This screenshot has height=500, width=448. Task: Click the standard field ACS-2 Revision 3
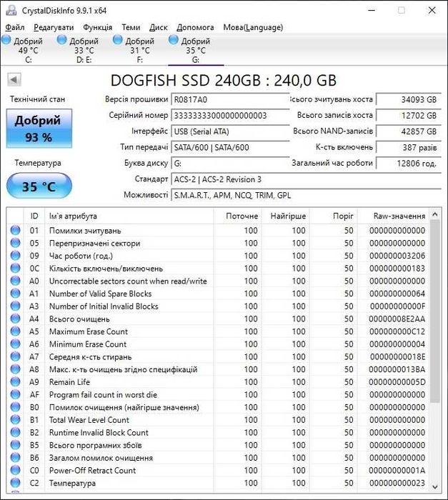tap(306, 179)
